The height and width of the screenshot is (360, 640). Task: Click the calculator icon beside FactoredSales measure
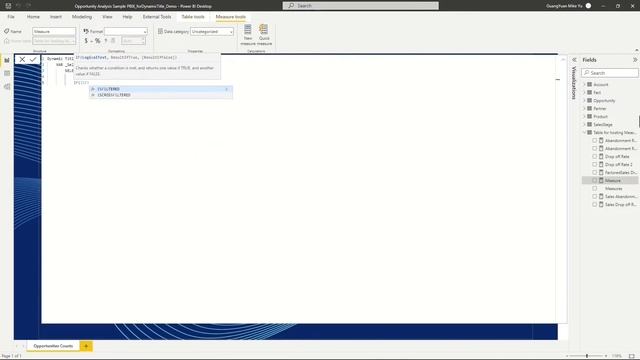(x=601, y=172)
